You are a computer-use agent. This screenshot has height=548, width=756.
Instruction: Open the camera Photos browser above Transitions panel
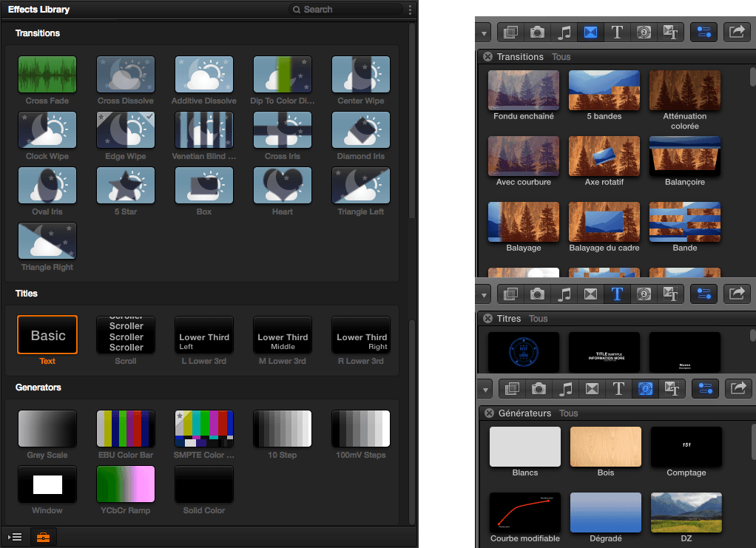coord(537,32)
